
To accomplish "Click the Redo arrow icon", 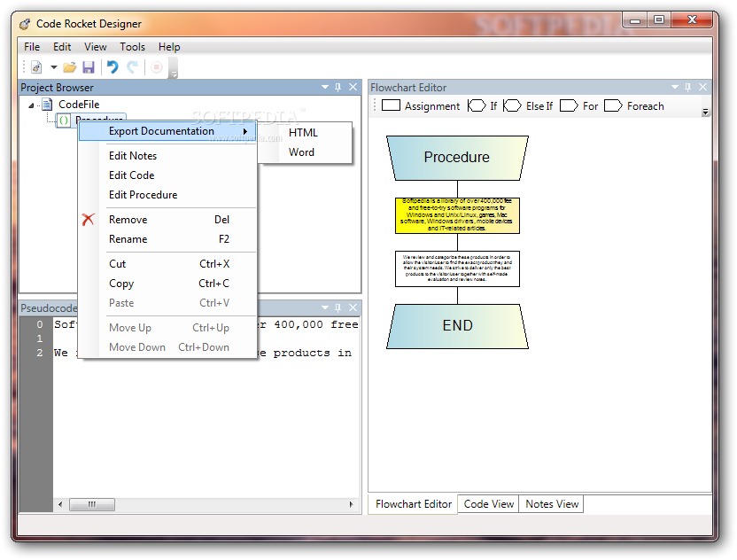I will [x=133, y=67].
